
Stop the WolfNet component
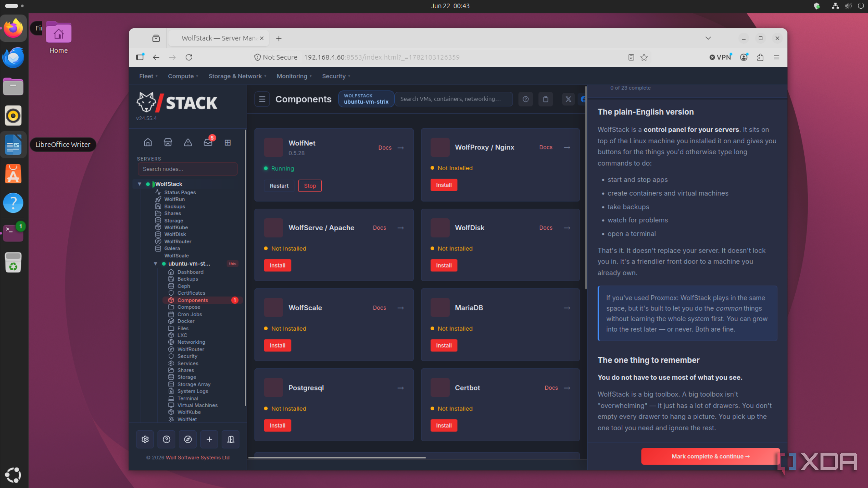pos(310,185)
